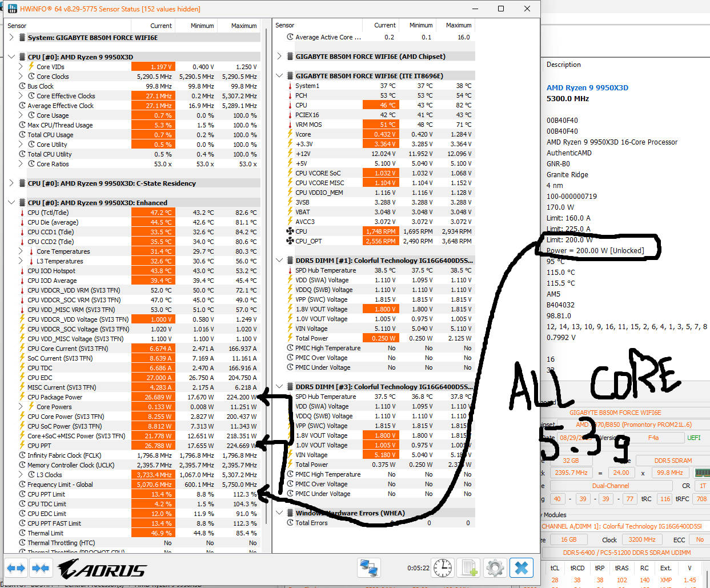Screen dimensions: 710x588
Task: Expand the Core Clocks row
Action: 21,77
